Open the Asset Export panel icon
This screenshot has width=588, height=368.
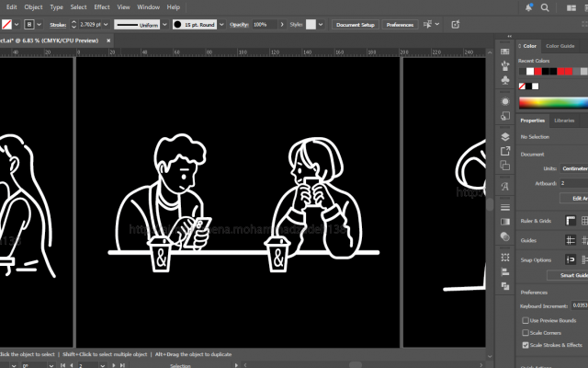pos(505,151)
